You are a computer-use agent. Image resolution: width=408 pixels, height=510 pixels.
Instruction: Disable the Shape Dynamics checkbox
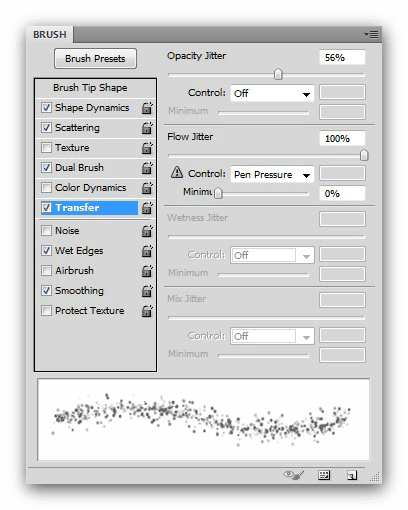coord(46,108)
